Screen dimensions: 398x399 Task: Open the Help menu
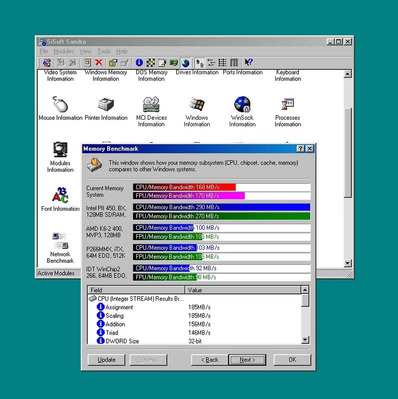(x=122, y=51)
